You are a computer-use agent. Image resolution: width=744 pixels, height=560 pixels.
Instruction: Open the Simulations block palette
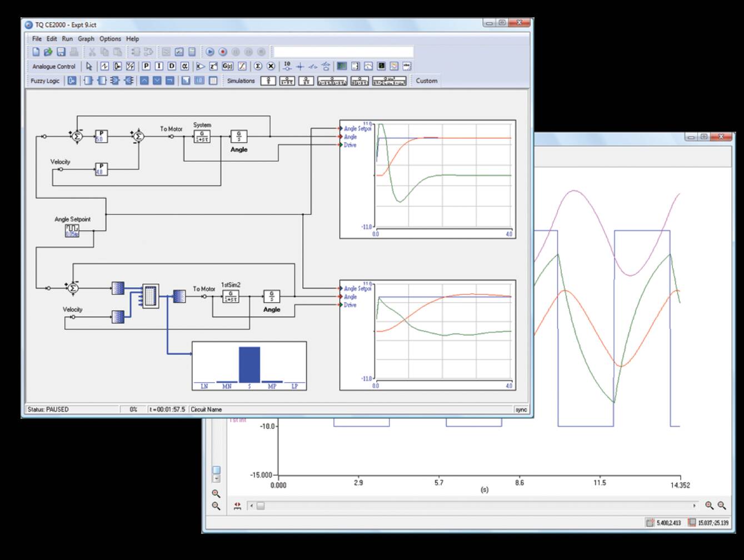coord(241,81)
